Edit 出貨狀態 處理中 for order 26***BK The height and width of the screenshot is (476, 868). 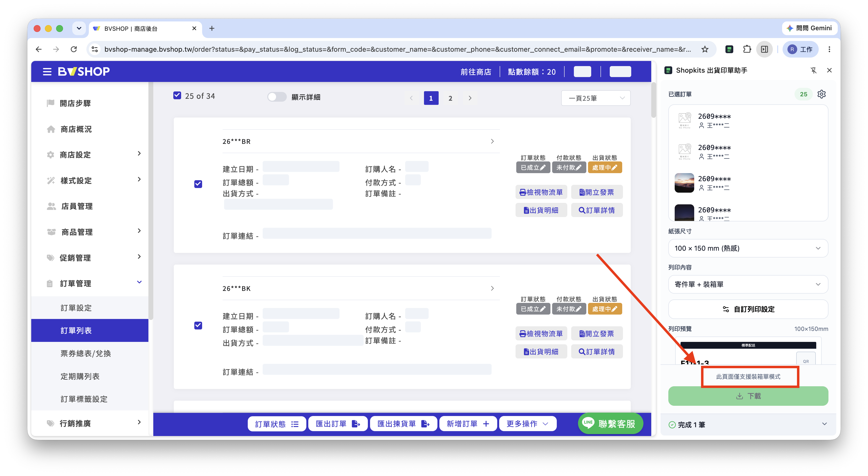[605, 309]
